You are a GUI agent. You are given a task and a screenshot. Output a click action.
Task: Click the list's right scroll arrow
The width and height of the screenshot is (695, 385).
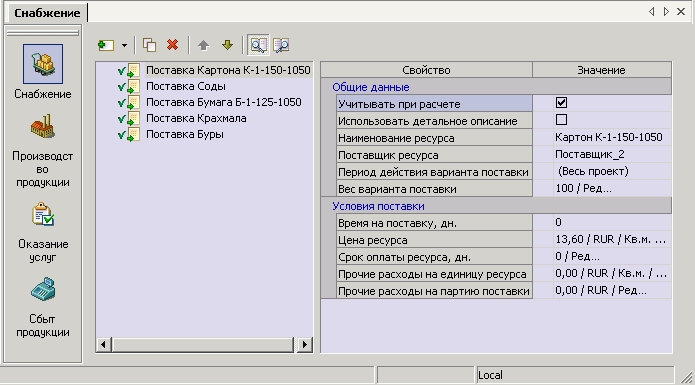(x=305, y=344)
